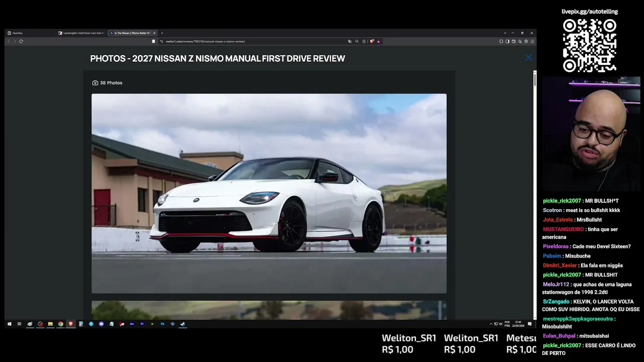Click chat username Dimitri_Xavier
644x362 pixels.
tap(560, 265)
